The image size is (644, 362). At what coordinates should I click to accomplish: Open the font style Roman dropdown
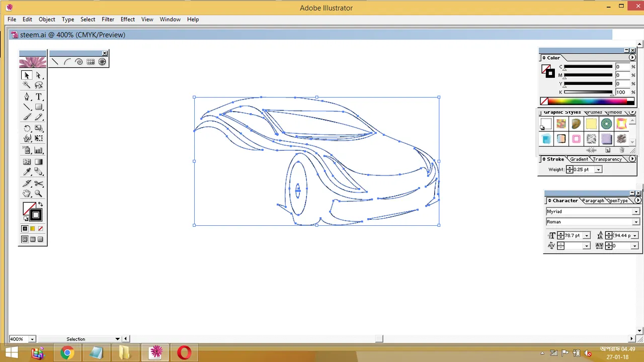(x=636, y=222)
